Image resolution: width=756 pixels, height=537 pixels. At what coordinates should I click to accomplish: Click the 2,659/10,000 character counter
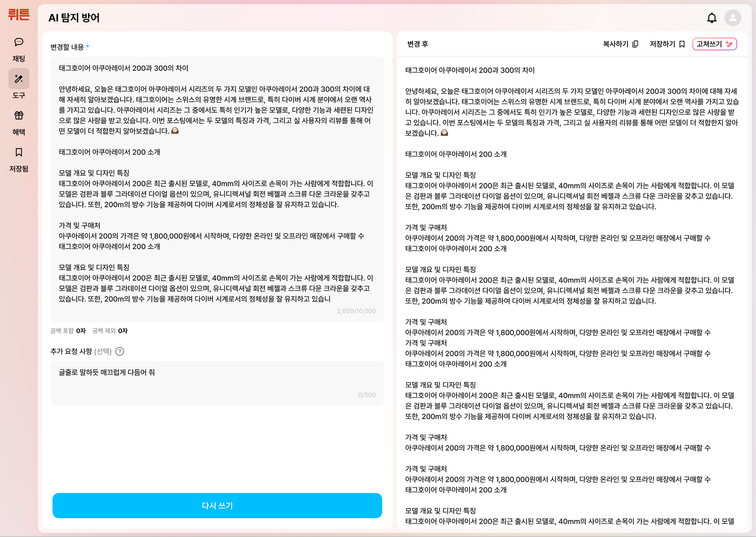356,311
